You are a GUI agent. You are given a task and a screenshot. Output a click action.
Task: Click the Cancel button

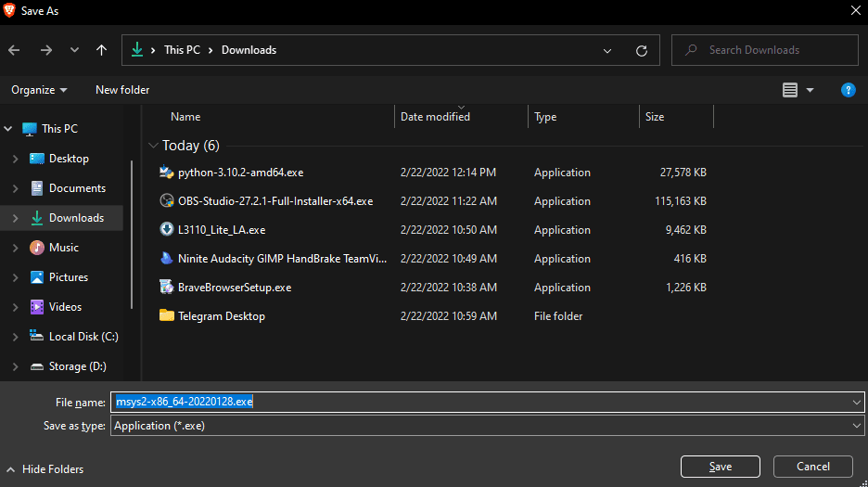click(812, 467)
